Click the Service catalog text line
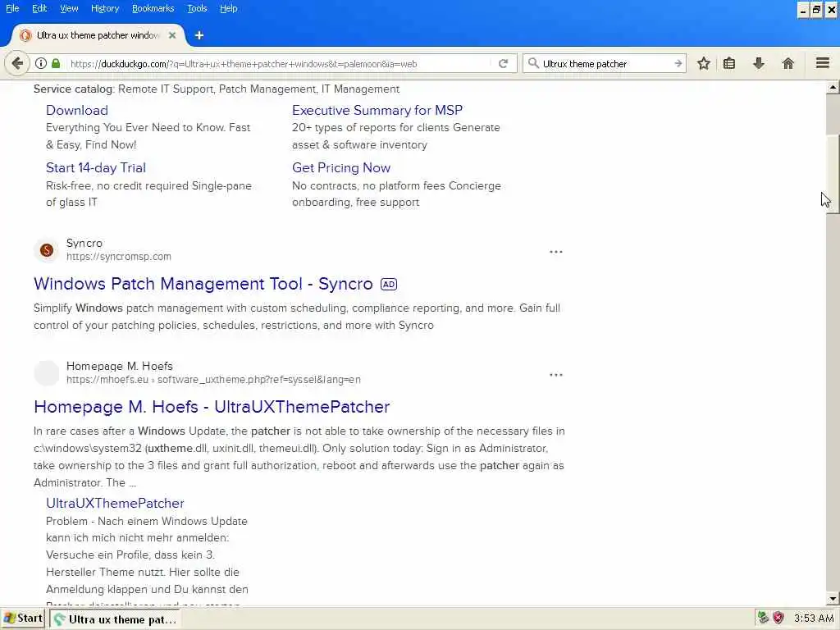 point(217,89)
